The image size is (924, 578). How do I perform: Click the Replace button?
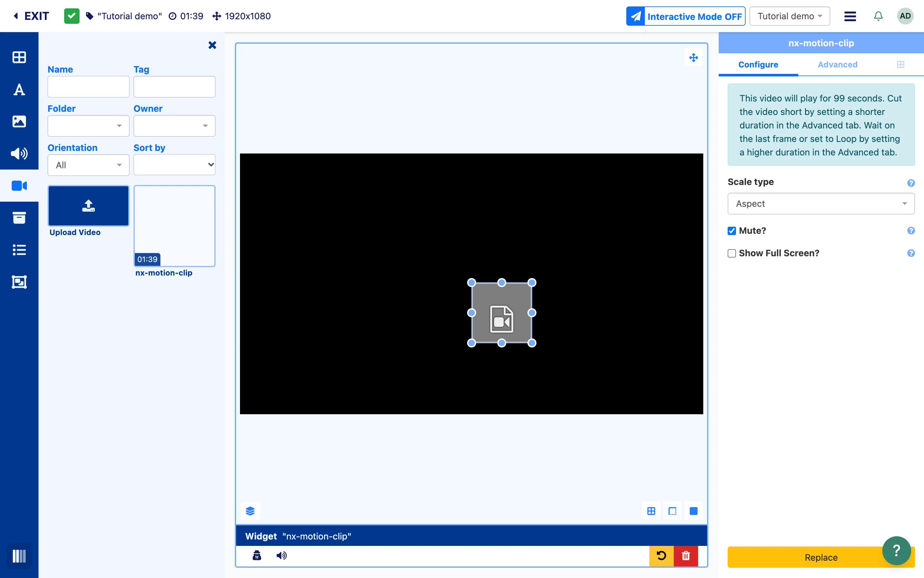[821, 557]
